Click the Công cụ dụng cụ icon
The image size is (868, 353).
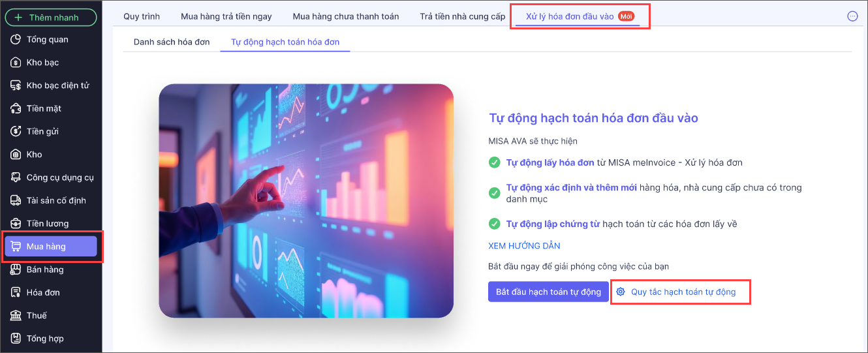point(16,177)
